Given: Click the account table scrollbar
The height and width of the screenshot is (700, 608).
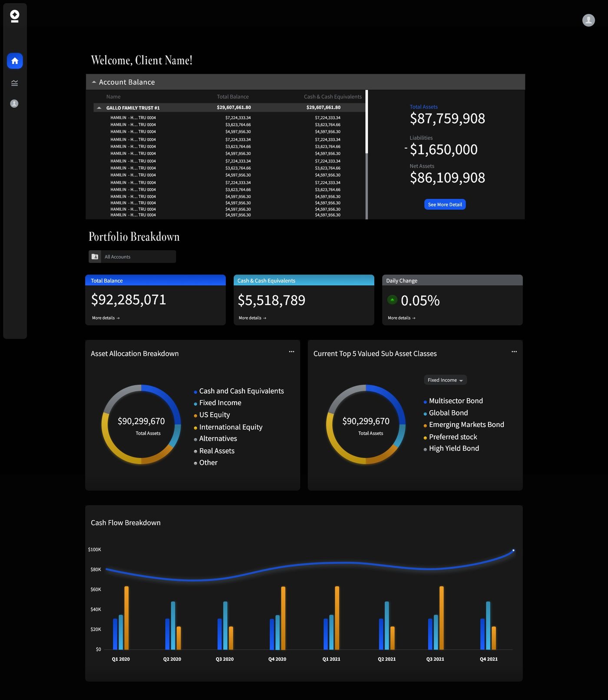Looking at the screenshot, I should click(367, 122).
